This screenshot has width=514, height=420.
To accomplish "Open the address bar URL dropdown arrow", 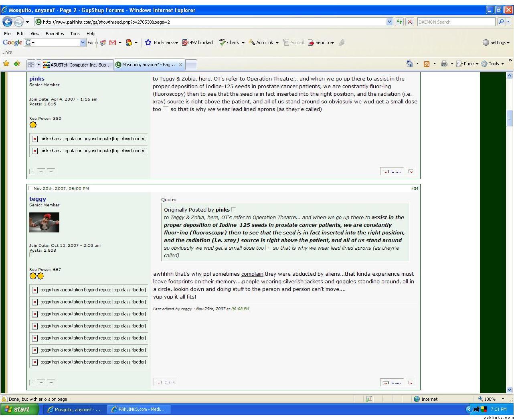I will point(389,22).
